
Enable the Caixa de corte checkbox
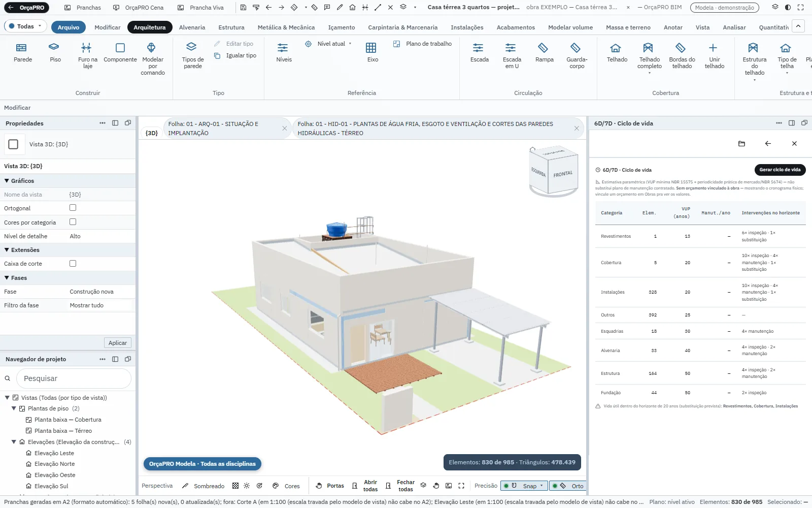coord(73,263)
